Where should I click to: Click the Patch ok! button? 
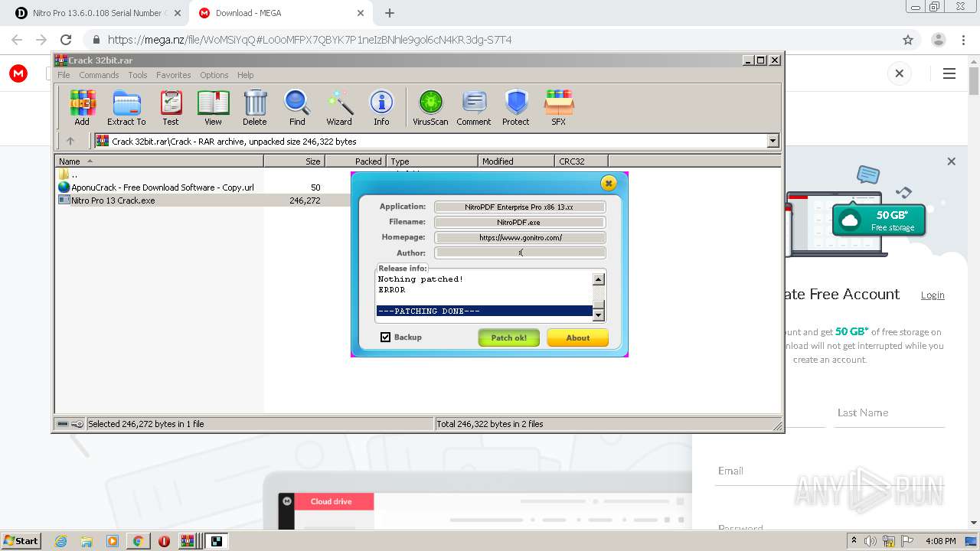click(509, 337)
